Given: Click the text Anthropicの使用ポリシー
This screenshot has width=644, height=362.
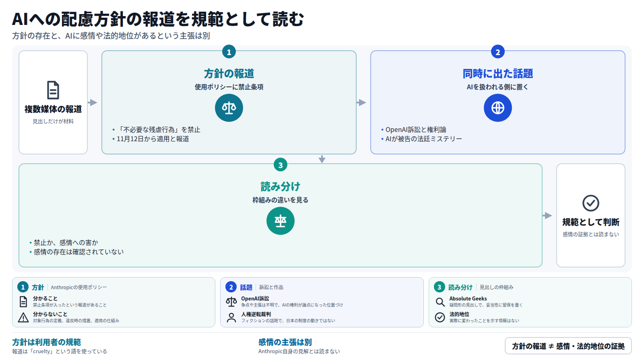Looking at the screenshot, I should [79, 287].
